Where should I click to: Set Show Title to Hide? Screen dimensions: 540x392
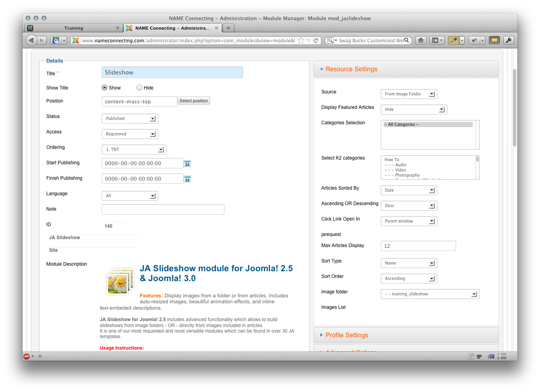(139, 88)
